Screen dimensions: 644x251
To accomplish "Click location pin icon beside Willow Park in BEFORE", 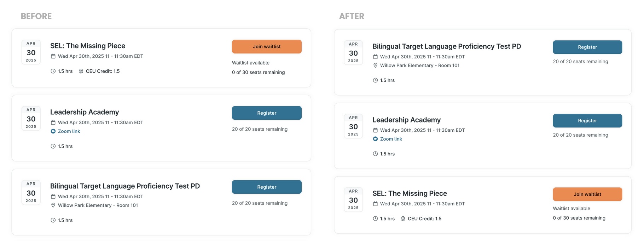I will coord(53,205).
